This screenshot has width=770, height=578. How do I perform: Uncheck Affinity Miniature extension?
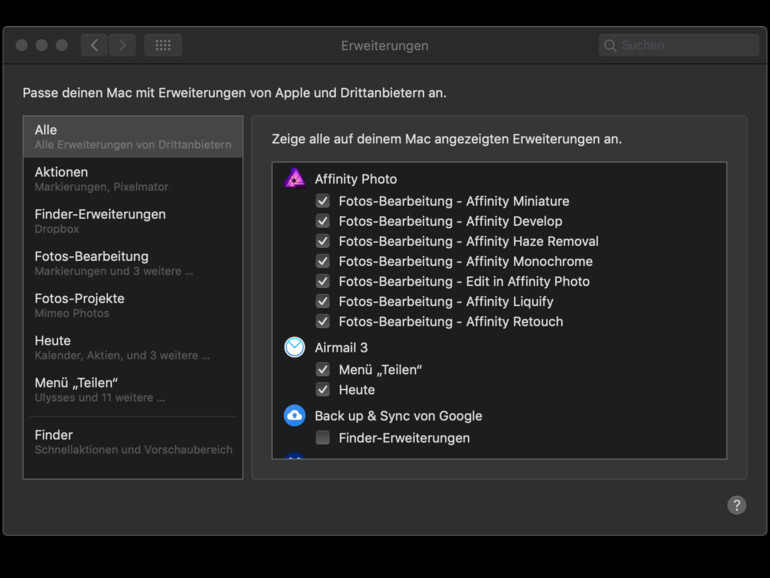pyautogui.click(x=323, y=201)
